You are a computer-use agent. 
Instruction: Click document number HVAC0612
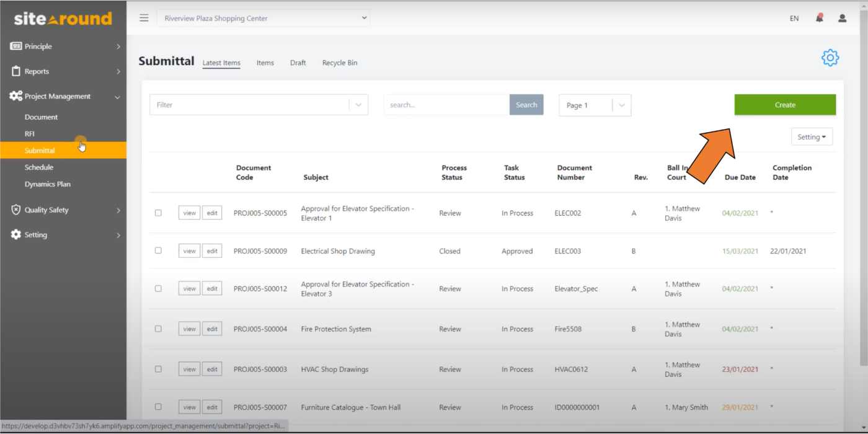point(570,369)
